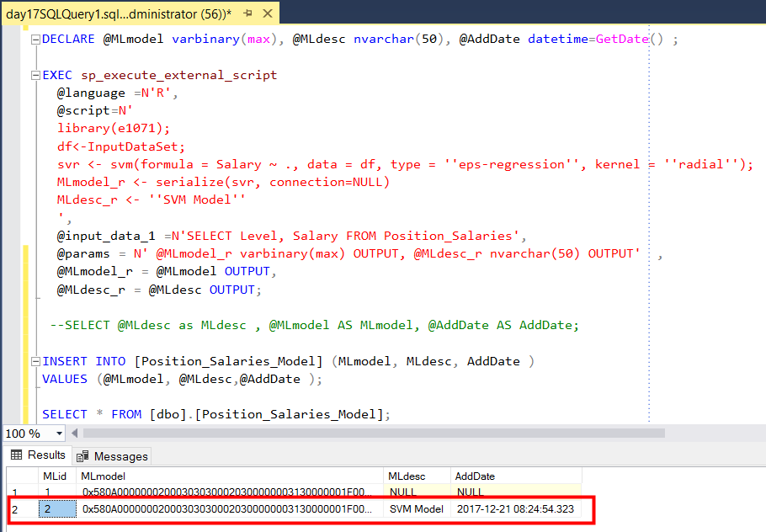The width and height of the screenshot is (766, 532).
Task: Pin the day17SQLQuery1.sql tab
Action: 248,13
